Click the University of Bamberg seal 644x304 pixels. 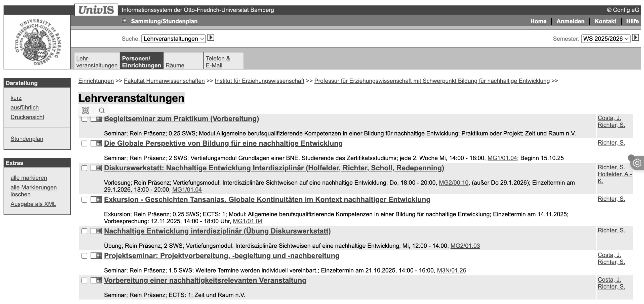(x=37, y=42)
